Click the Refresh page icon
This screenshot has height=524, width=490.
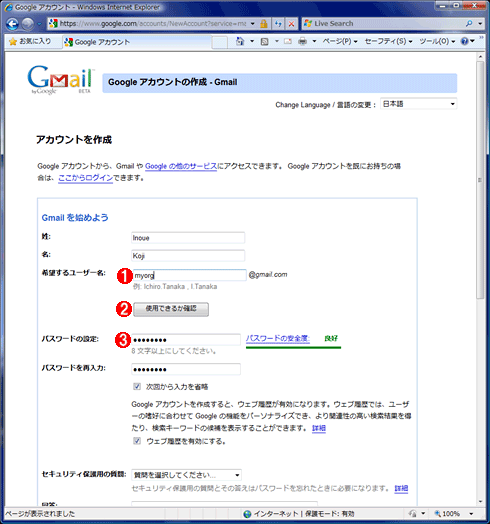278,23
